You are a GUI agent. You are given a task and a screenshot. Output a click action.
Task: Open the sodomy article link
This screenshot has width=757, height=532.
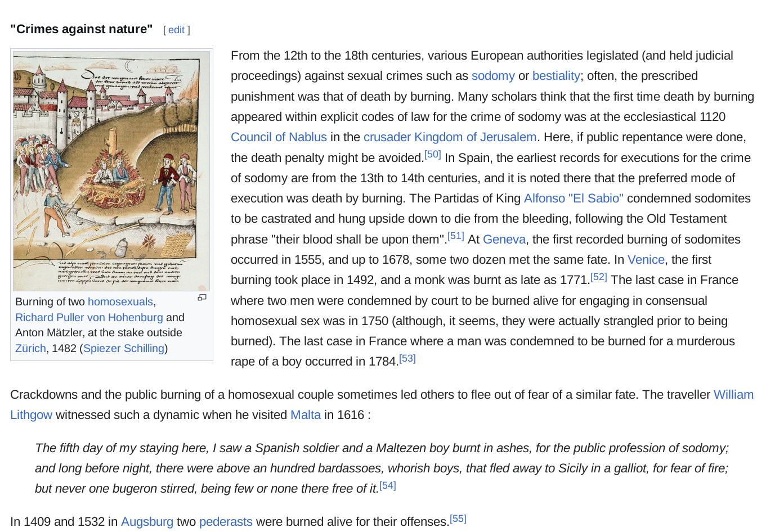pos(492,76)
